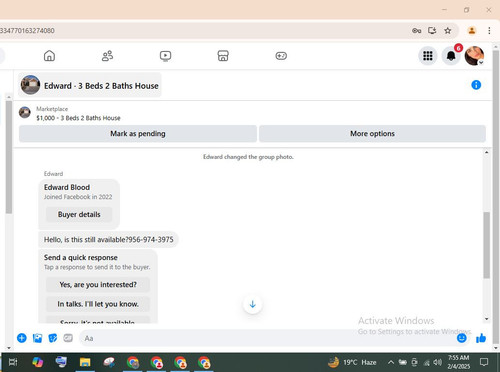Click Edward conversation group photo in header
The height and width of the screenshot is (372, 500).
click(30, 85)
